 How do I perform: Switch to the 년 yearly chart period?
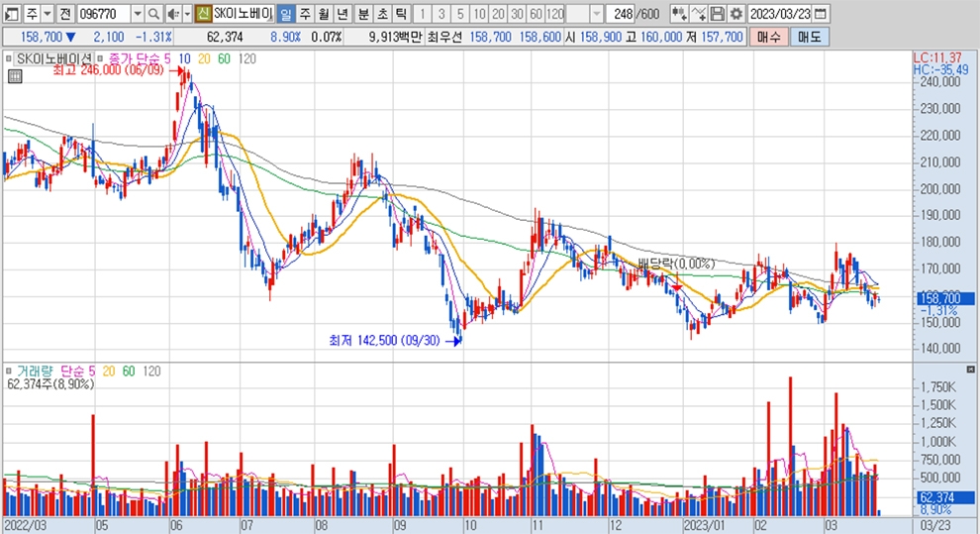[342, 13]
